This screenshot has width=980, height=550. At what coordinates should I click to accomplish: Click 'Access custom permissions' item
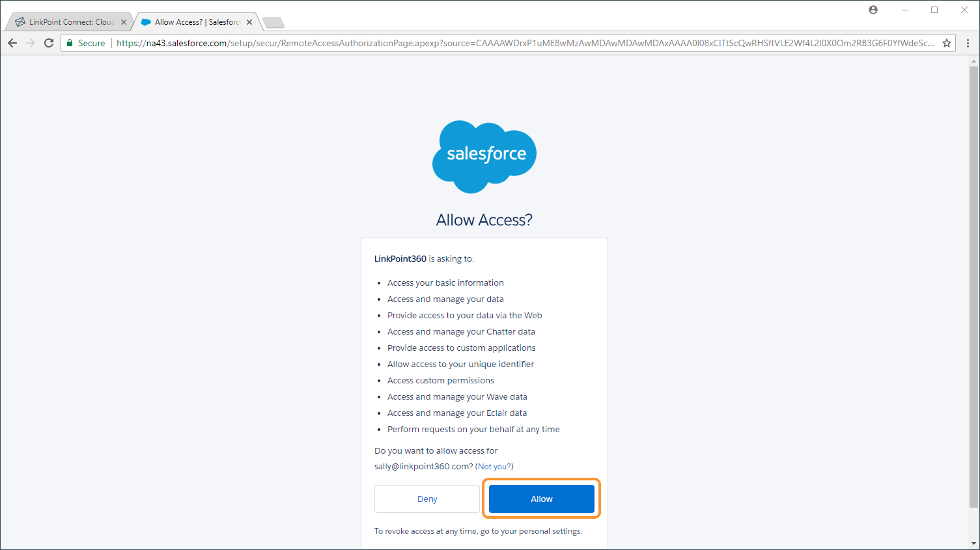coord(441,380)
